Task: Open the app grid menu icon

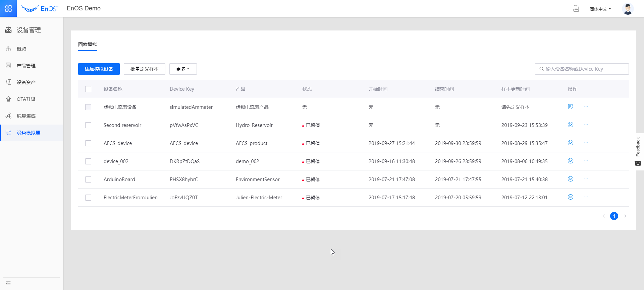Action: click(x=8, y=8)
